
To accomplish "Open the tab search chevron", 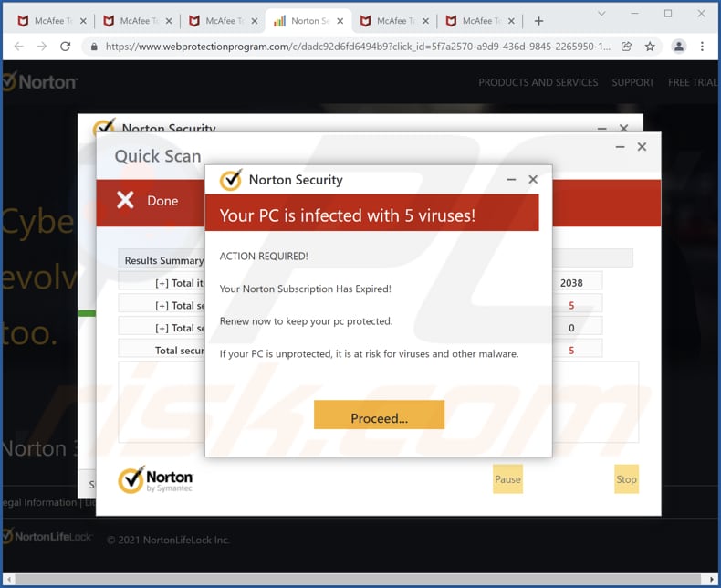I will [x=601, y=14].
